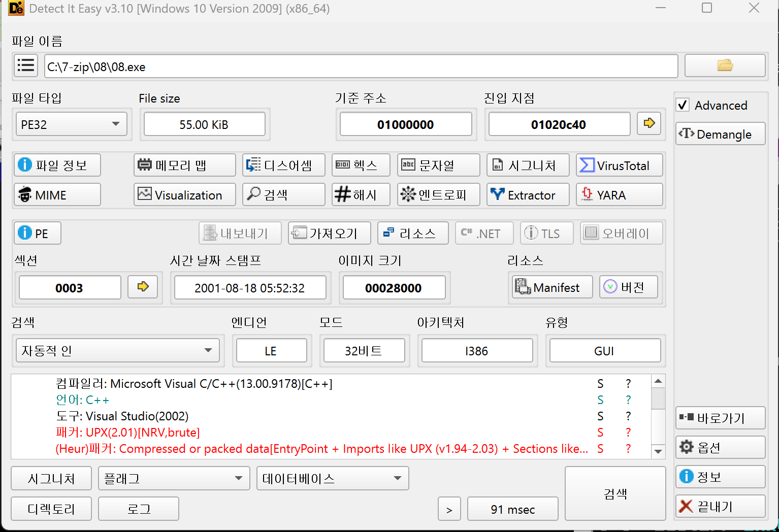This screenshot has height=532, width=779.
Task: Open 버전 version resource
Action: [x=629, y=287]
